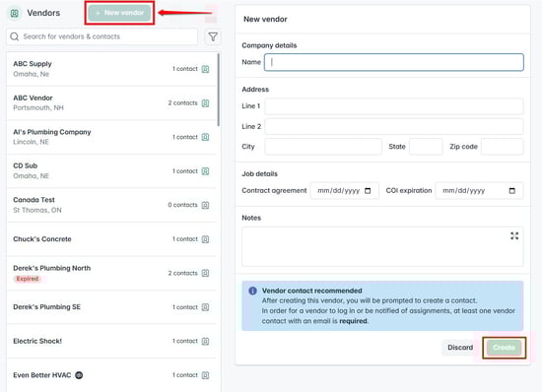Click '2 contacts' on ABC Vendor row

click(x=183, y=103)
